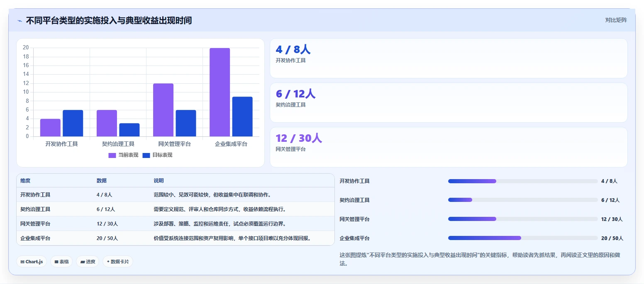The height and width of the screenshot is (284, 644).
Task: Click the 对比矩阵 label in the header
Action: [x=616, y=20]
